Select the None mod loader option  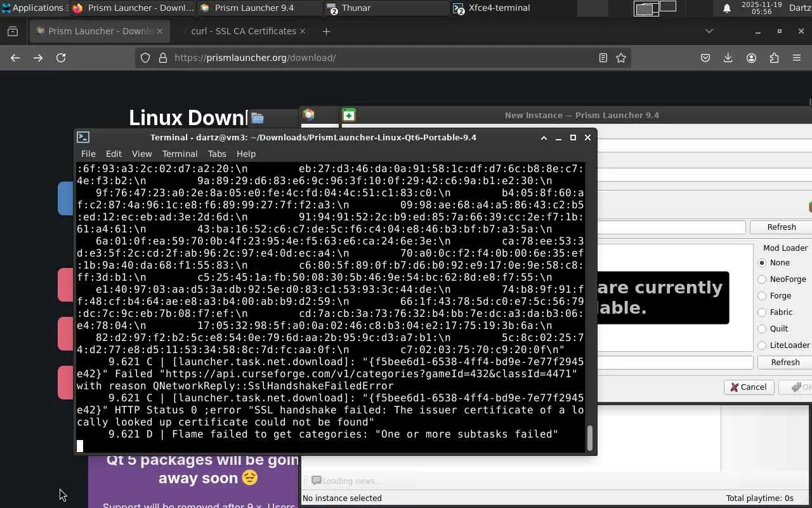[775, 263]
